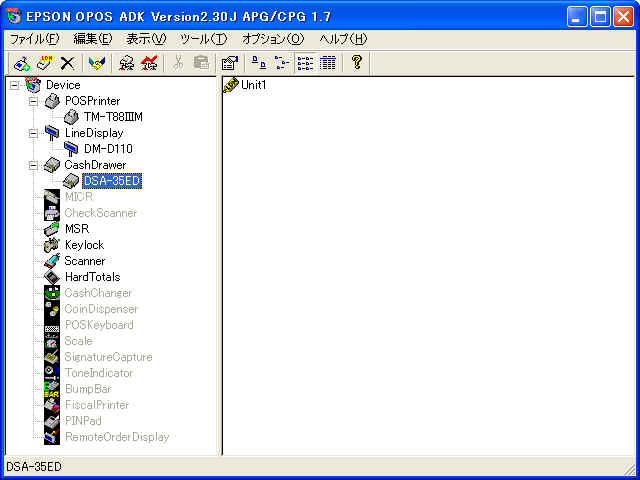This screenshot has width=640, height=480.
Task: Switch to small icons view
Action: click(282, 63)
